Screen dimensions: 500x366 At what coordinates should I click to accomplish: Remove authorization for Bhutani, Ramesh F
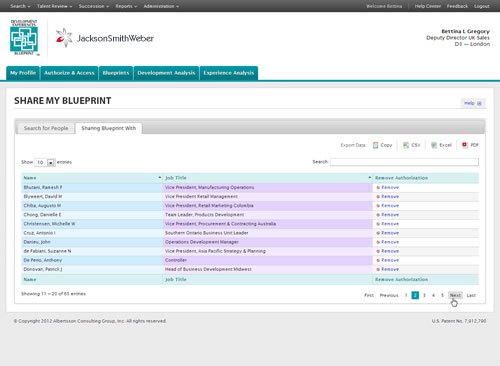pyautogui.click(x=388, y=187)
